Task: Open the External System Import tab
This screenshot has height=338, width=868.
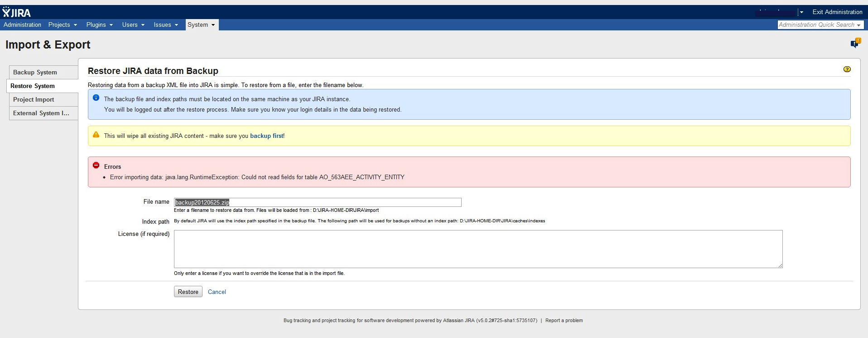Action: [43, 113]
